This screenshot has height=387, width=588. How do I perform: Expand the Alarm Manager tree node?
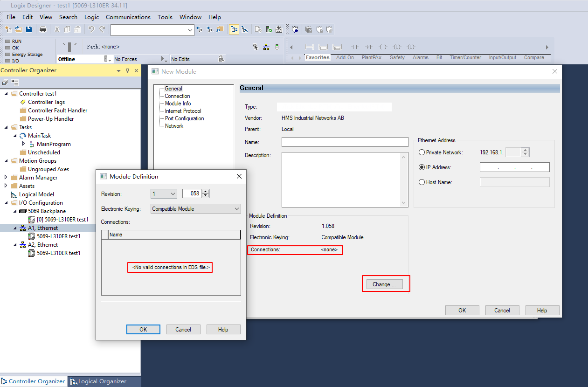click(x=7, y=178)
